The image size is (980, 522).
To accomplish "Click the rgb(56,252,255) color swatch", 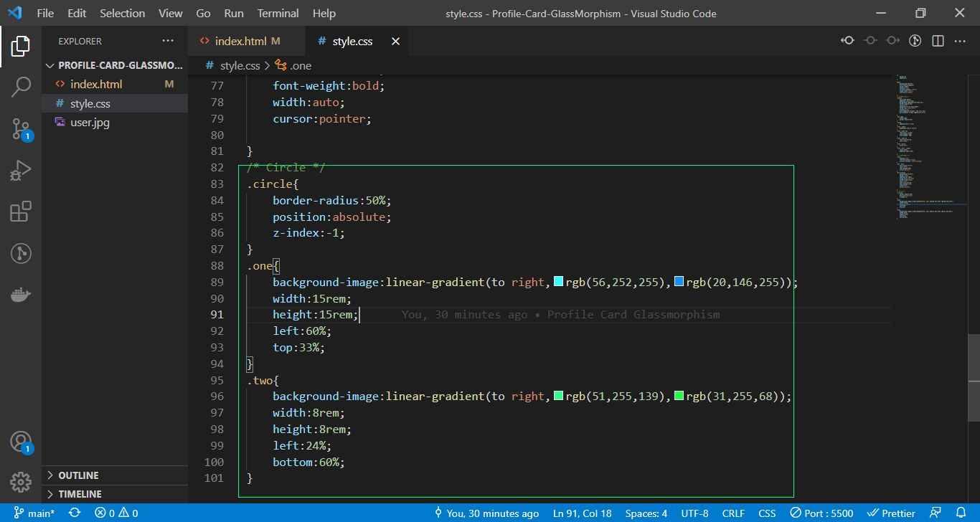I will point(558,282).
